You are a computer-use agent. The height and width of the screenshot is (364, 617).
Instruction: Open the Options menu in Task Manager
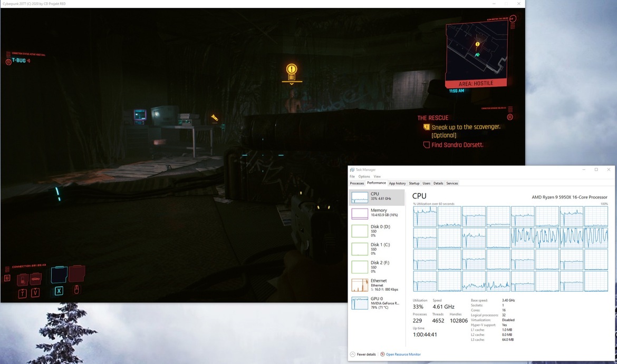(x=364, y=176)
